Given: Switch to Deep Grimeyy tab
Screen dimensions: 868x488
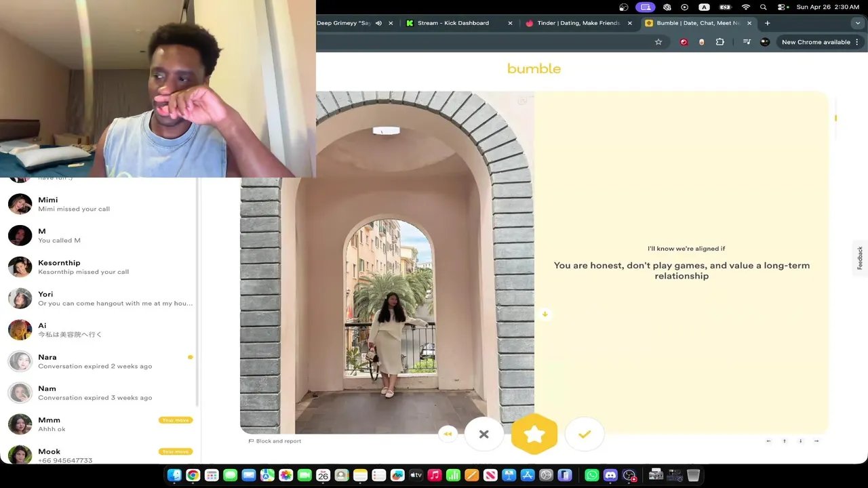Looking at the screenshot, I should click(x=344, y=23).
